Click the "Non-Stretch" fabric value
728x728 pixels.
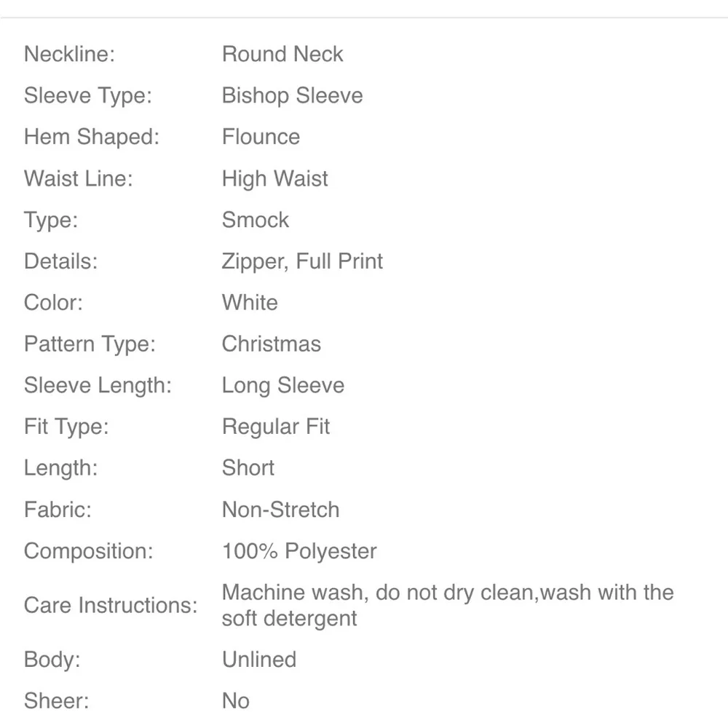(x=280, y=510)
